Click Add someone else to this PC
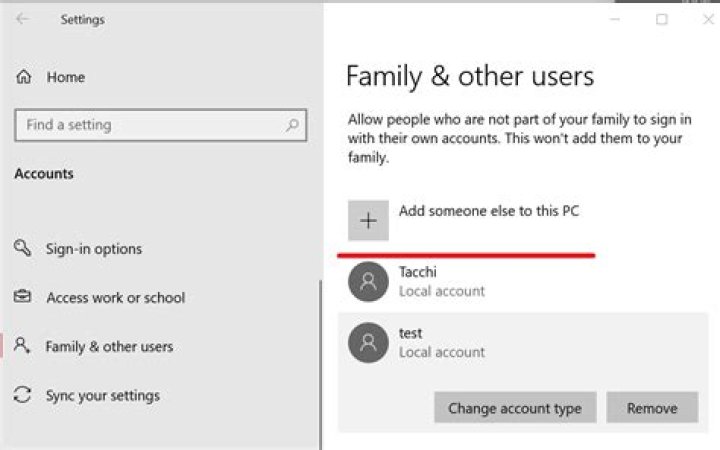720x450 pixels. point(489,211)
